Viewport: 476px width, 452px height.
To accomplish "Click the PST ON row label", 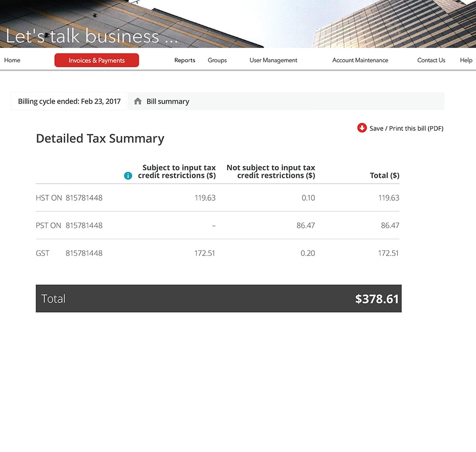I will [x=48, y=226].
